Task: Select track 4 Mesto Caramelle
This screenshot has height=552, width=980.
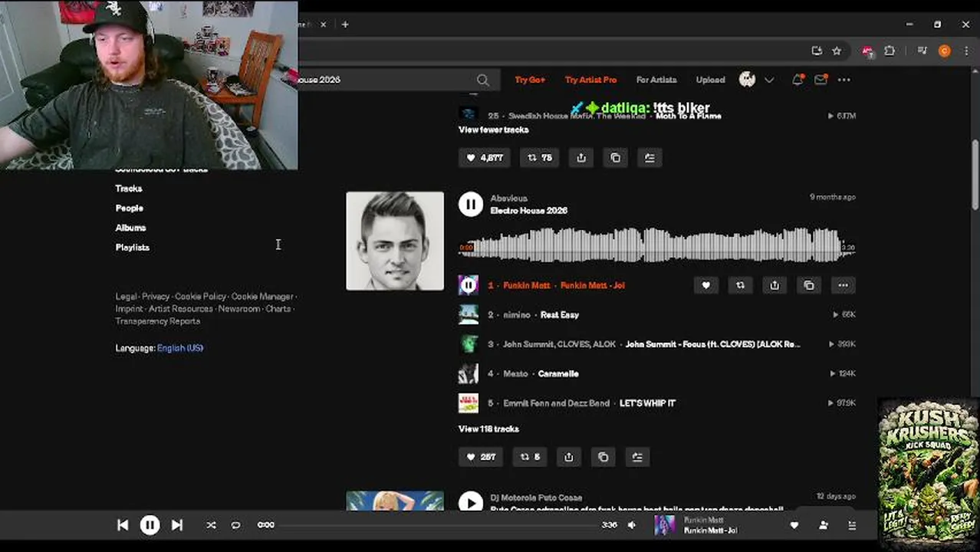Action: point(657,374)
